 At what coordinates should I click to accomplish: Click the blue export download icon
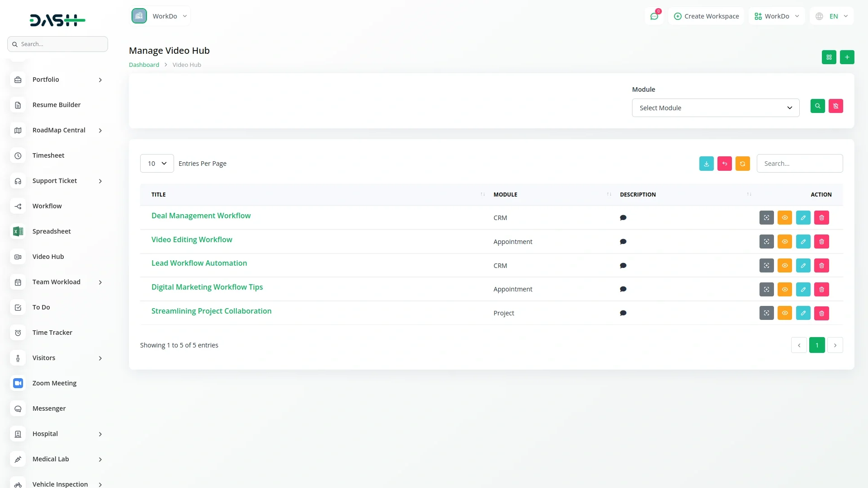[x=706, y=164]
